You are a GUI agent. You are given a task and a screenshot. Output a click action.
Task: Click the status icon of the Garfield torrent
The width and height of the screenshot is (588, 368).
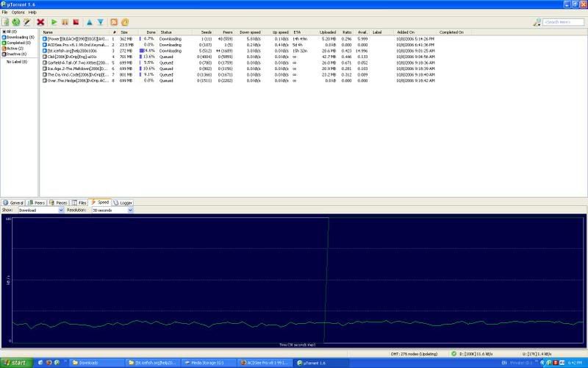[x=45, y=63]
